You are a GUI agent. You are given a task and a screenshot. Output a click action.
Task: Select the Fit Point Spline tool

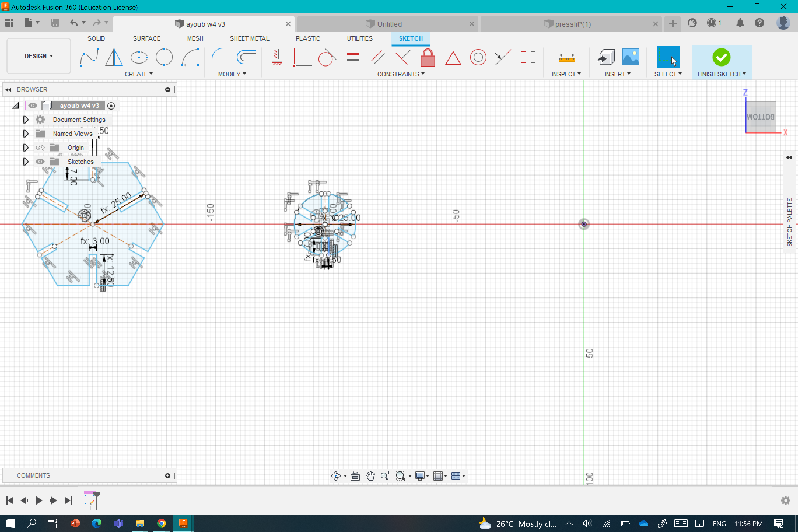(x=89, y=57)
